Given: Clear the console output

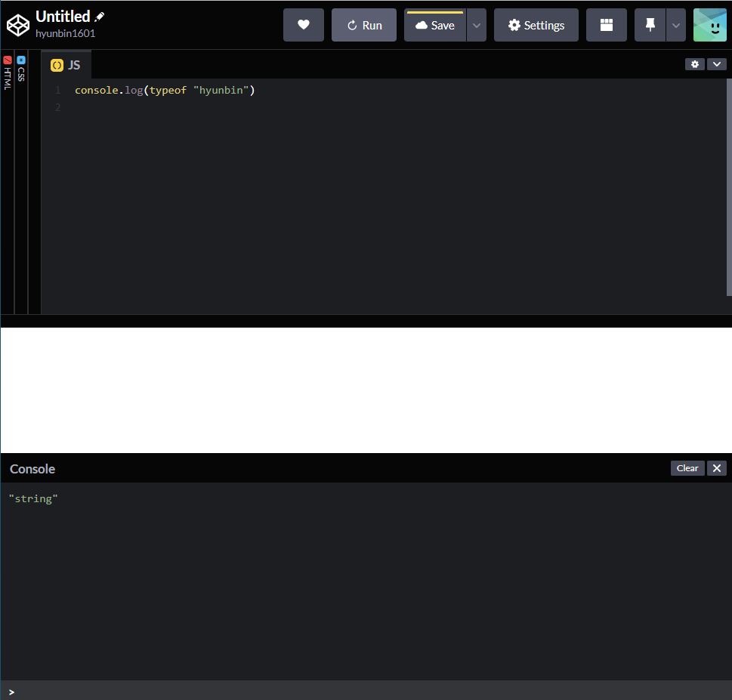Looking at the screenshot, I should tap(687, 468).
